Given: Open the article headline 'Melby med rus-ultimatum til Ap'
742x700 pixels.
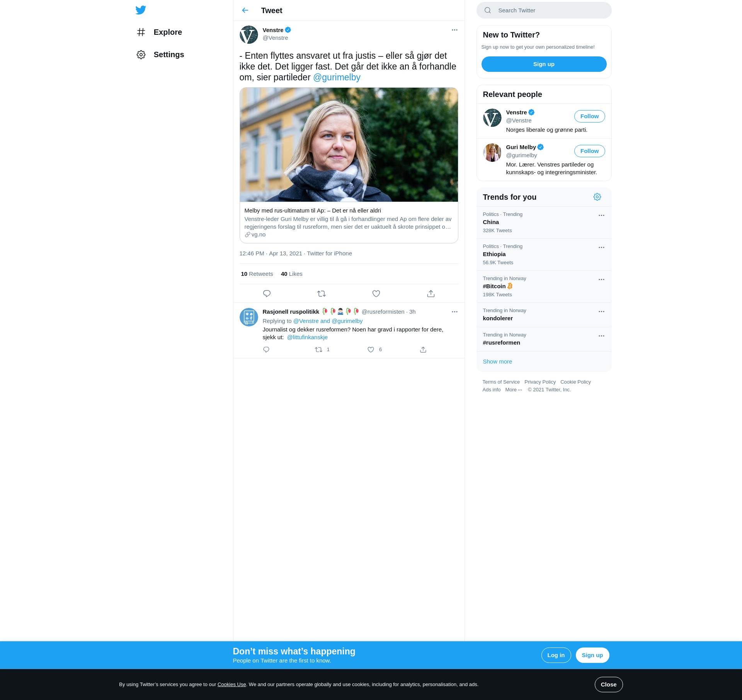Looking at the screenshot, I should pos(313,211).
